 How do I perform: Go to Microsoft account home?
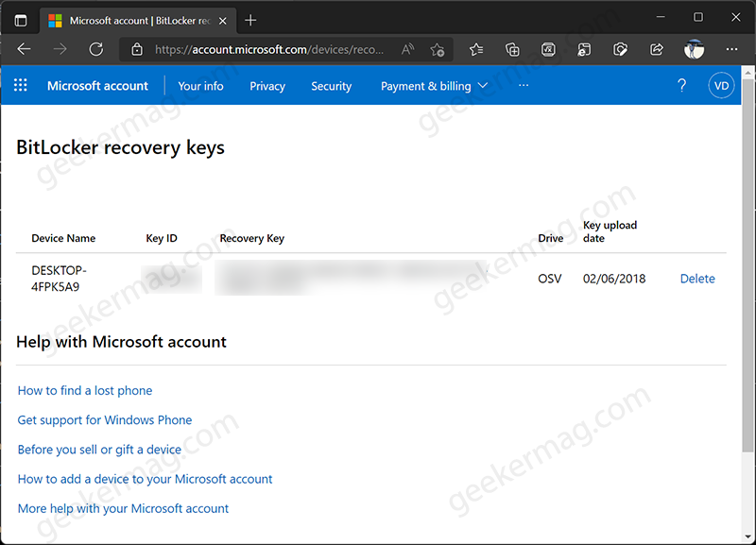tap(97, 86)
